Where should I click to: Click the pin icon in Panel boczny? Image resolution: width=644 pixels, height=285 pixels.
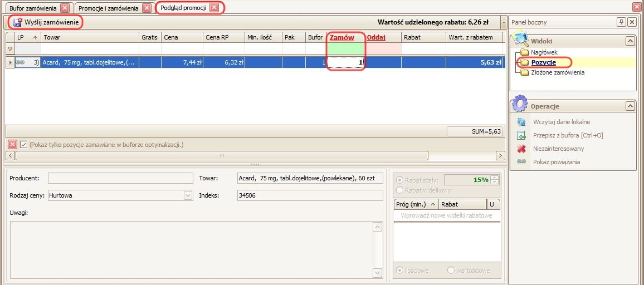pos(621,22)
